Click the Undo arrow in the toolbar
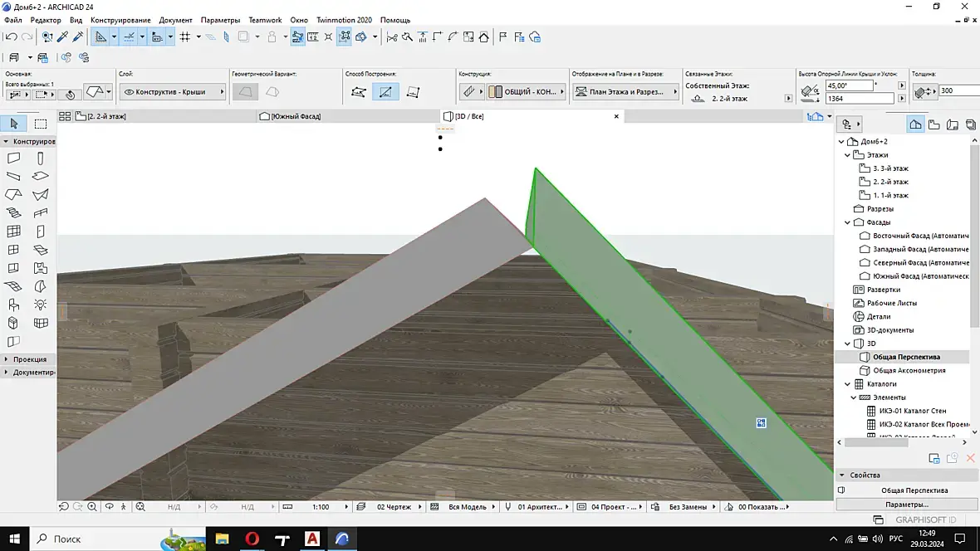This screenshot has width=980, height=551. (x=11, y=37)
